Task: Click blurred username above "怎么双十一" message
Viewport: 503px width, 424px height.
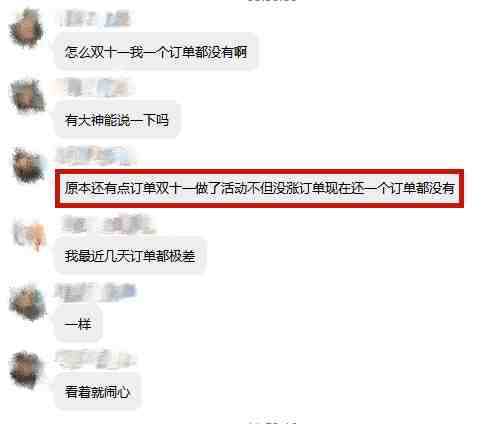Action: [95, 19]
